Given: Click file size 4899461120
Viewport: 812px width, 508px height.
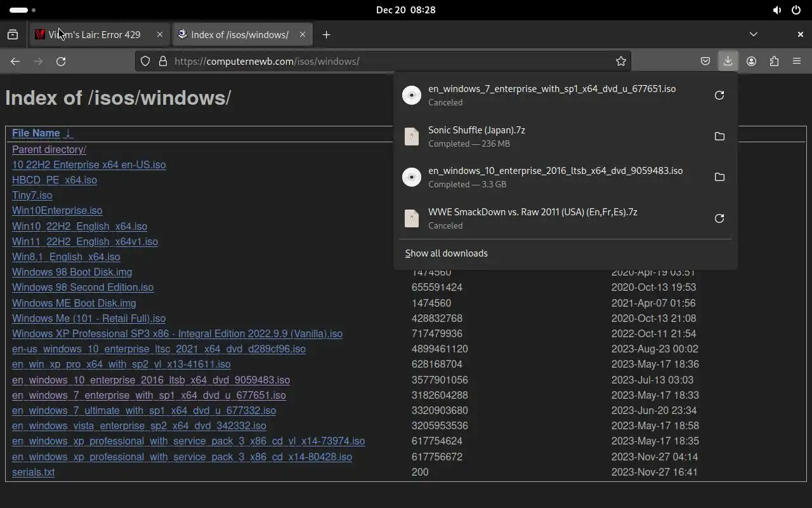Looking at the screenshot, I should point(440,349).
